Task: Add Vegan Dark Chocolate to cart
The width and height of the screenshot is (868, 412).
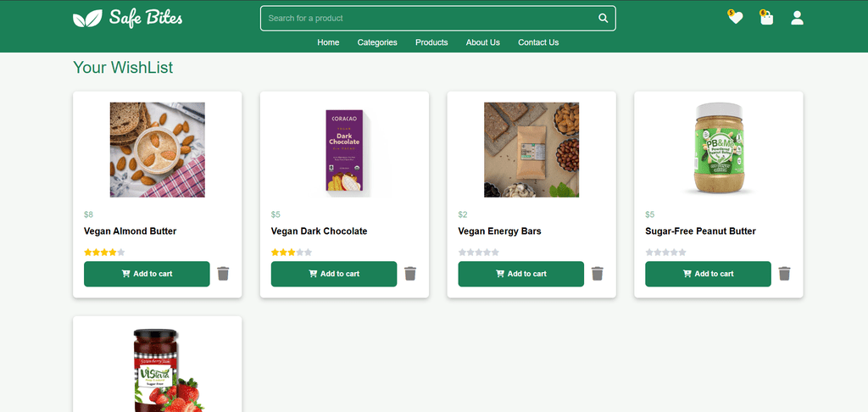Action: pyautogui.click(x=334, y=274)
